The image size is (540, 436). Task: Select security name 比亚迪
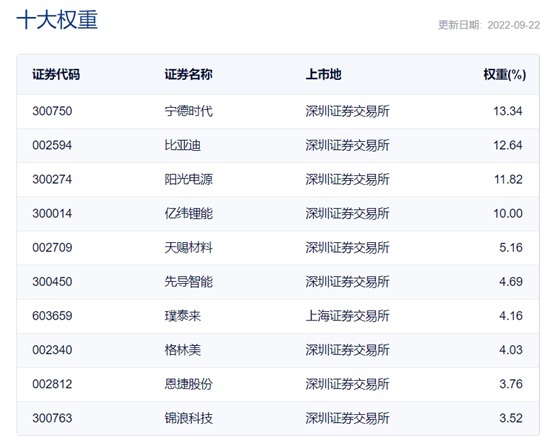click(183, 145)
